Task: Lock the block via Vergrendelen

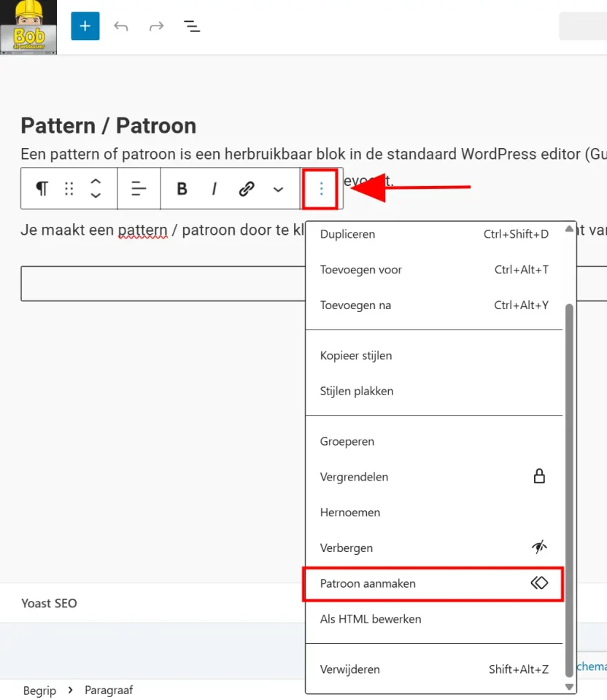Action: tap(354, 476)
